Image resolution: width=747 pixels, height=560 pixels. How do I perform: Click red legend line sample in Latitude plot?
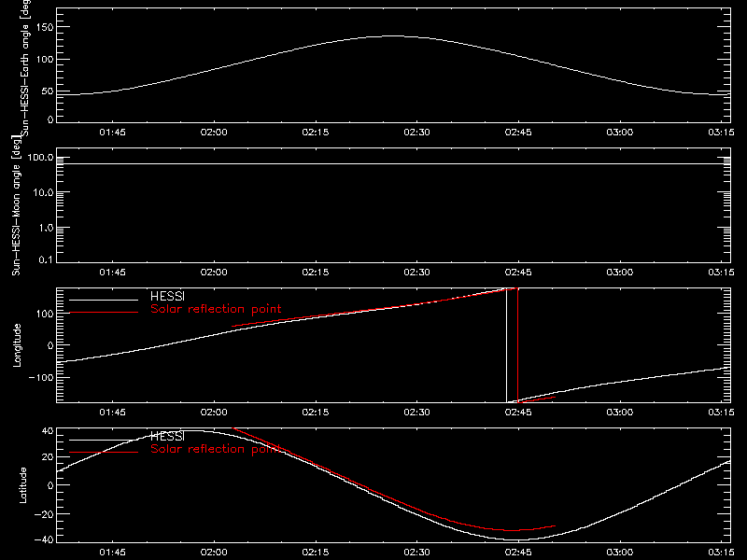pos(104,453)
